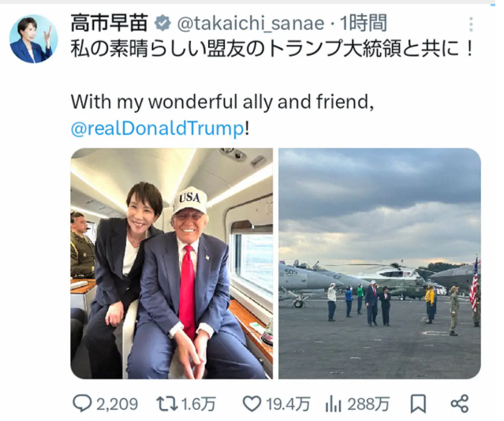The height and width of the screenshot is (421, 504).
Task: Open the reply icon with 2,209 comments
Action: click(x=82, y=404)
